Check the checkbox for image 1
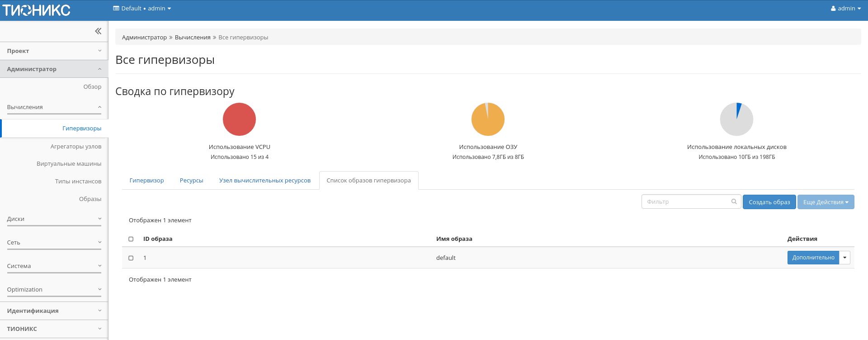The width and height of the screenshot is (868, 340). pos(131,258)
